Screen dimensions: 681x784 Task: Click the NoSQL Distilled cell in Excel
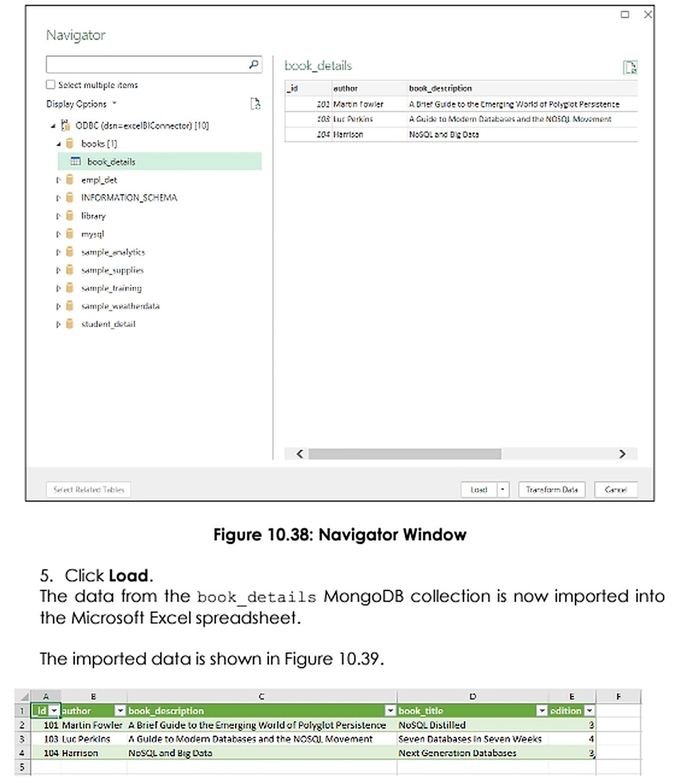tap(473, 725)
